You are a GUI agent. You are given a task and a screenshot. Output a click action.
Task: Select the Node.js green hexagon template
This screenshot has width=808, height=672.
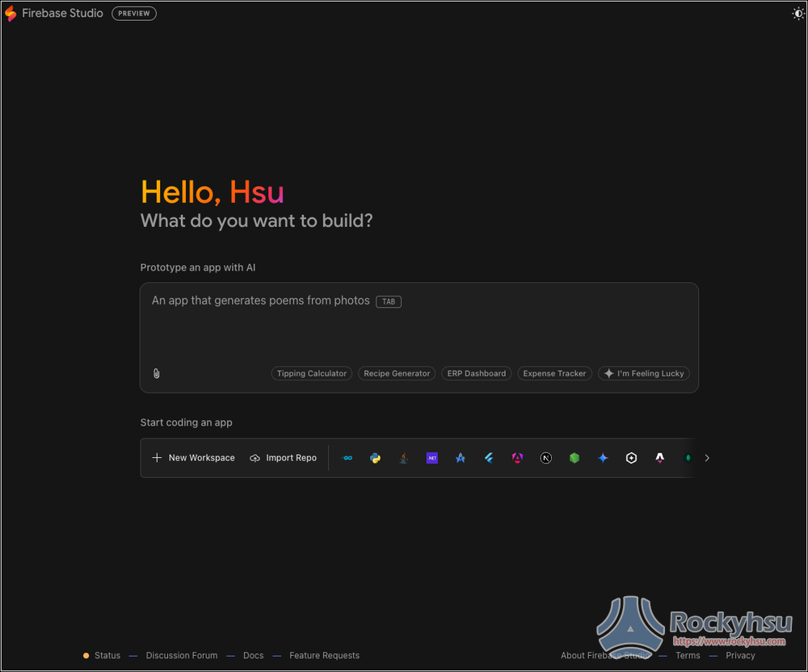(574, 458)
